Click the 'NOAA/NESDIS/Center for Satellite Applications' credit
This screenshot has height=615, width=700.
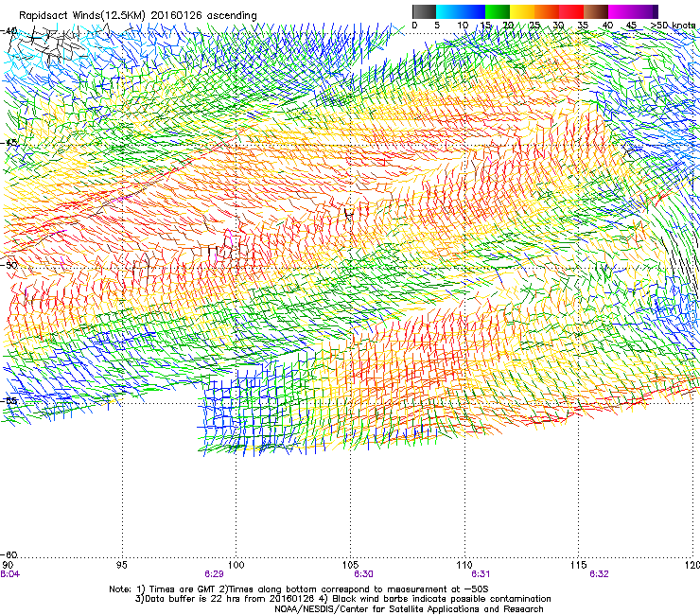click(409, 609)
